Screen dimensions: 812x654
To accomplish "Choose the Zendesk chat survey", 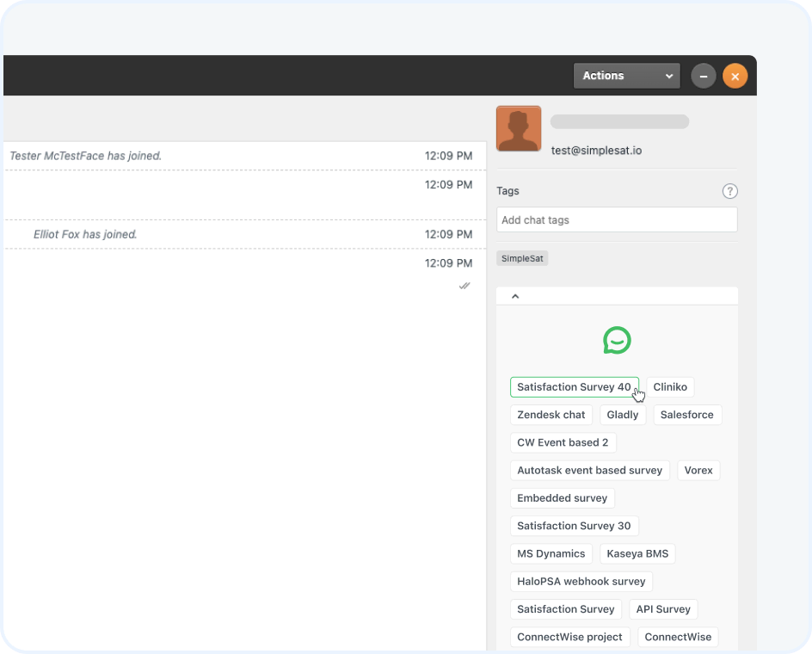I will point(551,414).
